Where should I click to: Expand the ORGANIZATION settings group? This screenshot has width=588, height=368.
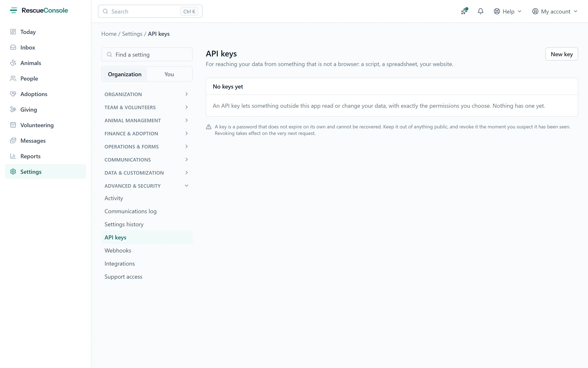147,94
